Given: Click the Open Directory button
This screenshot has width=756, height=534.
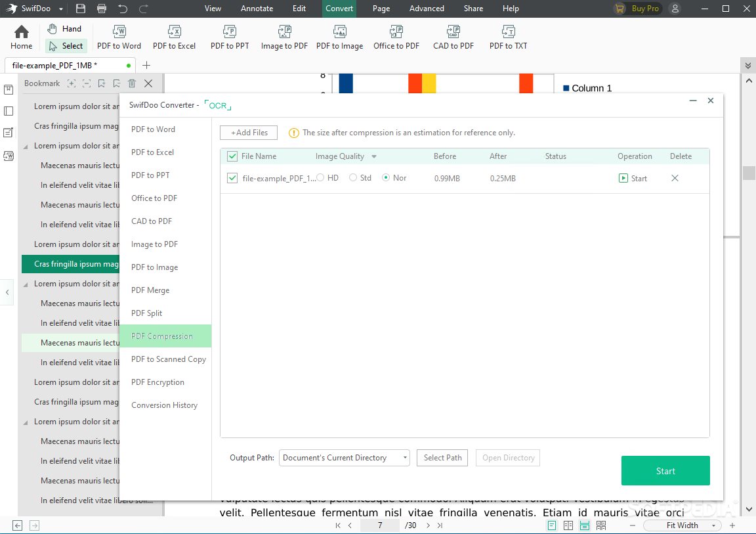Looking at the screenshot, I should tap(508, 458).
